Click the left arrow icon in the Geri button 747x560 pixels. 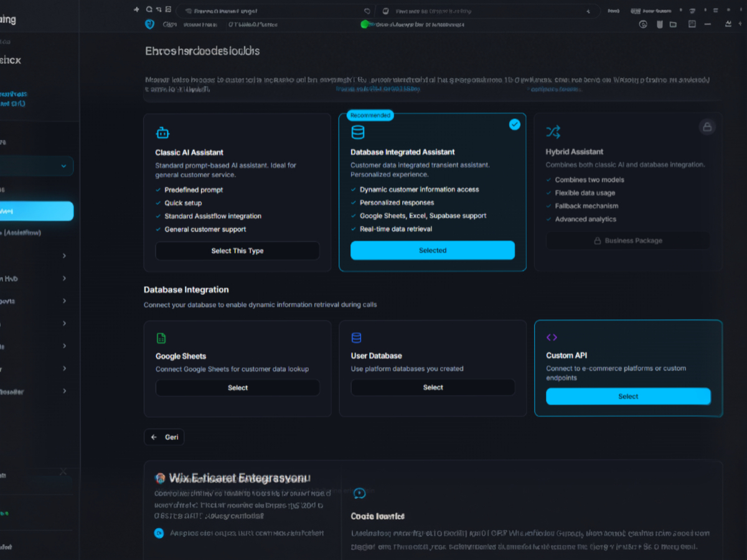[x=154, y=437]
